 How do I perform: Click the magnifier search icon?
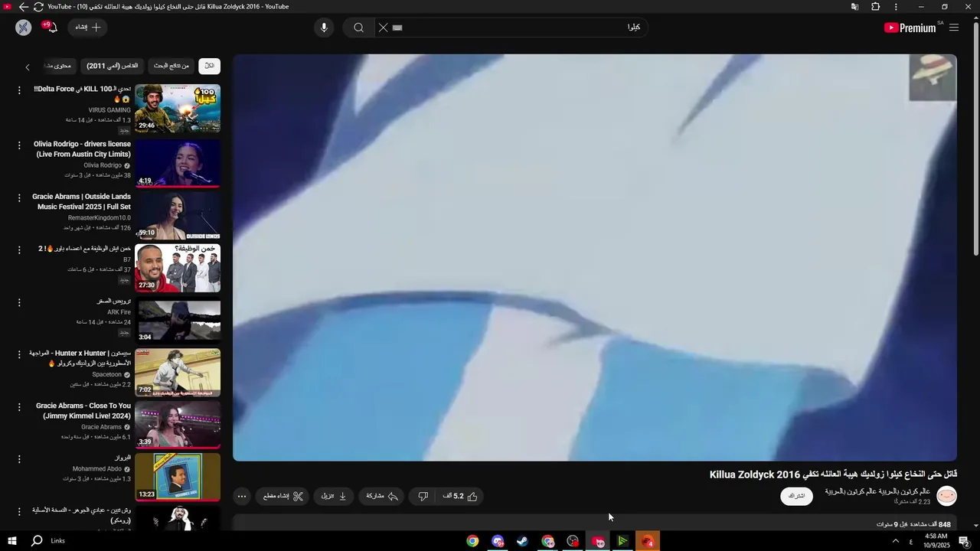point(358,28)
